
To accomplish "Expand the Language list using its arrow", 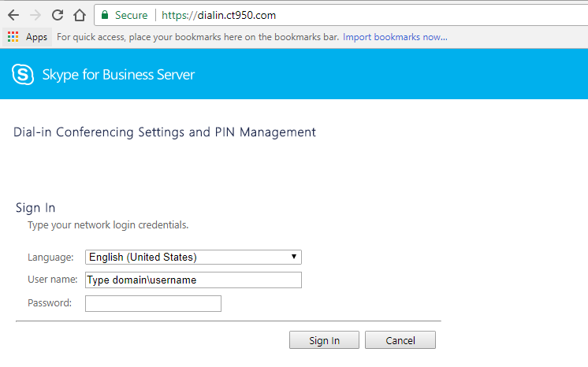I will pos(294,257).
